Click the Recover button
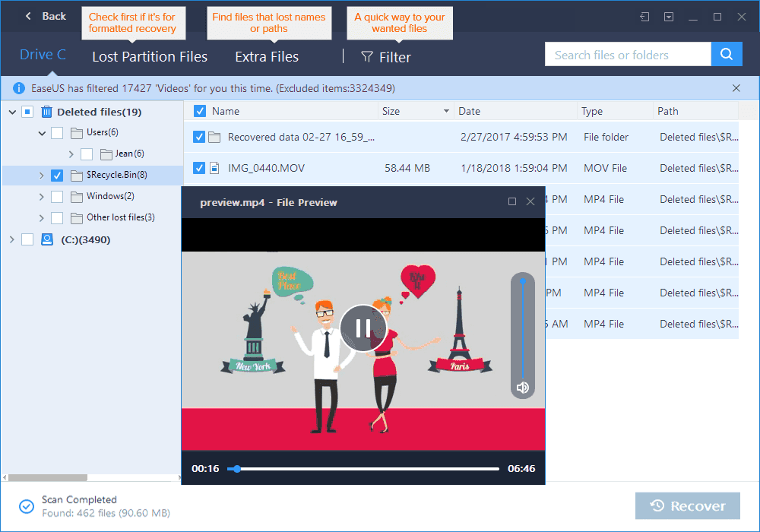 point(688,506)
